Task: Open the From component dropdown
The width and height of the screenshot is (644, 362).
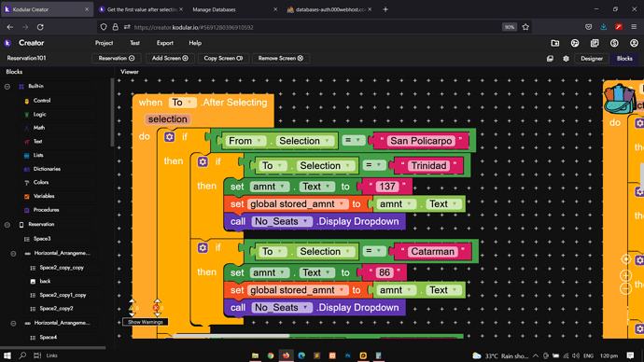Action: tap(245, 141)
